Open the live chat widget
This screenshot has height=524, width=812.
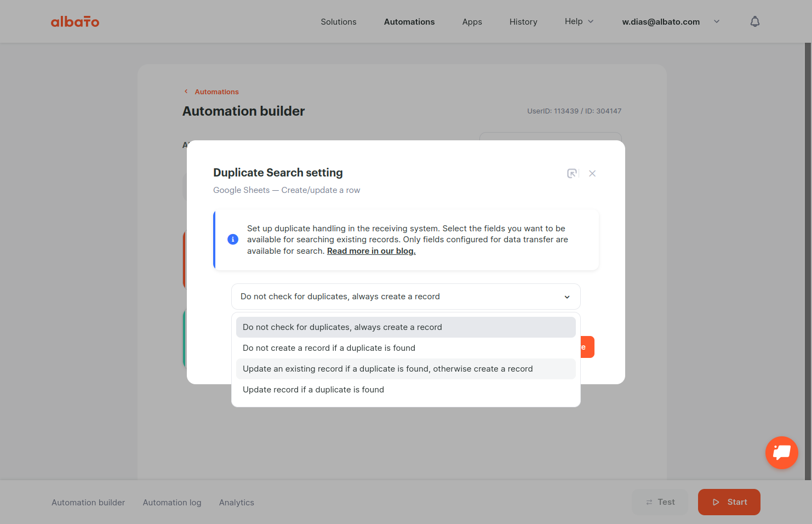tap(782, 453)
